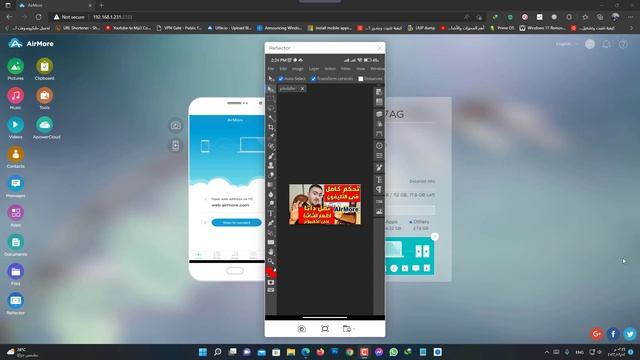Select the Magic Wand tool
This screenshot has height=360, width=640.
click(x=271, y=118)
